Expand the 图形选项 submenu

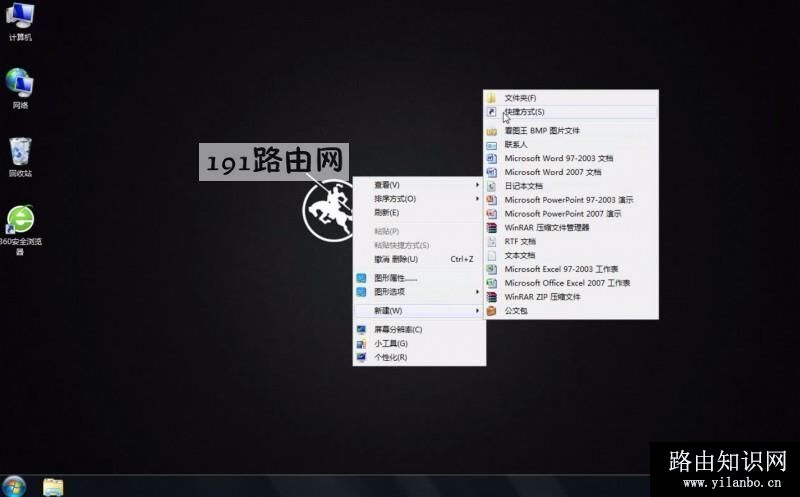[x=419, y=292]
